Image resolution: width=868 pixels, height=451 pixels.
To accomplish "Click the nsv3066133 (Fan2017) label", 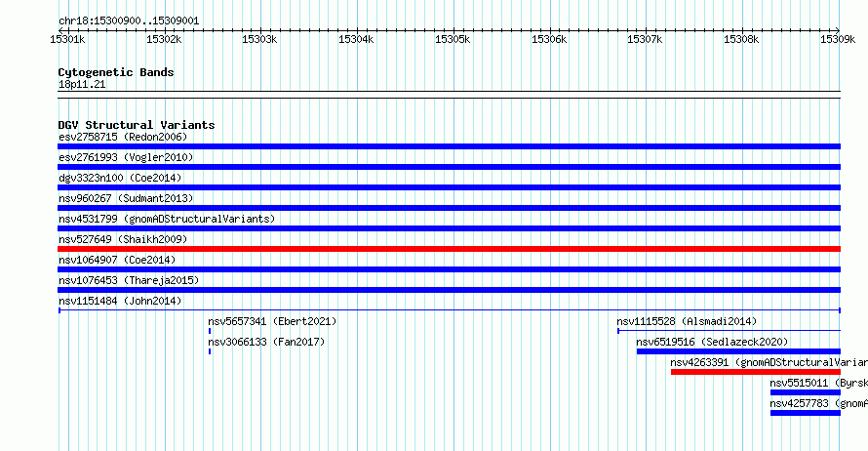I will tap(266, 342).
